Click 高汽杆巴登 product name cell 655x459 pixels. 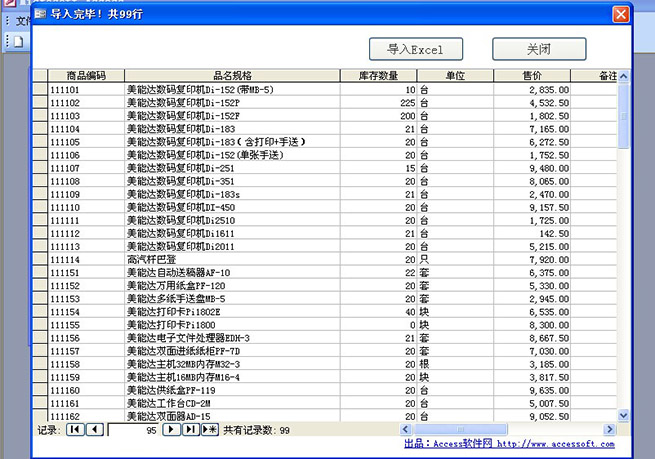232,259
